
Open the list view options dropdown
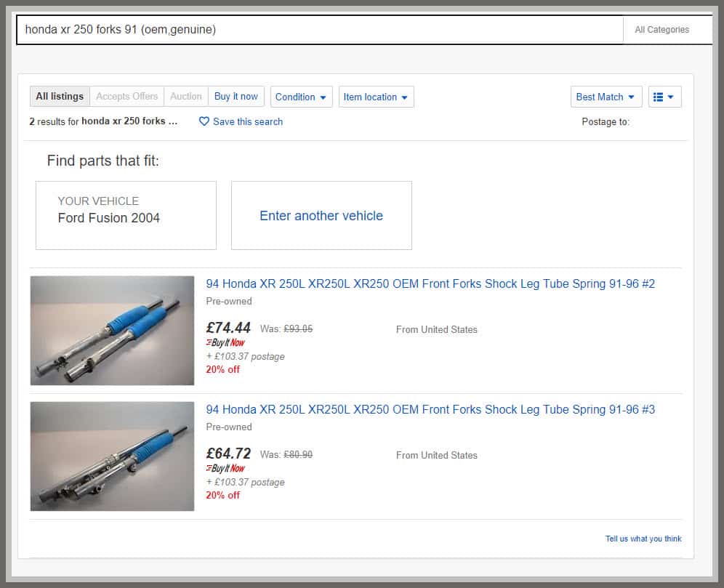coord(664,97)
